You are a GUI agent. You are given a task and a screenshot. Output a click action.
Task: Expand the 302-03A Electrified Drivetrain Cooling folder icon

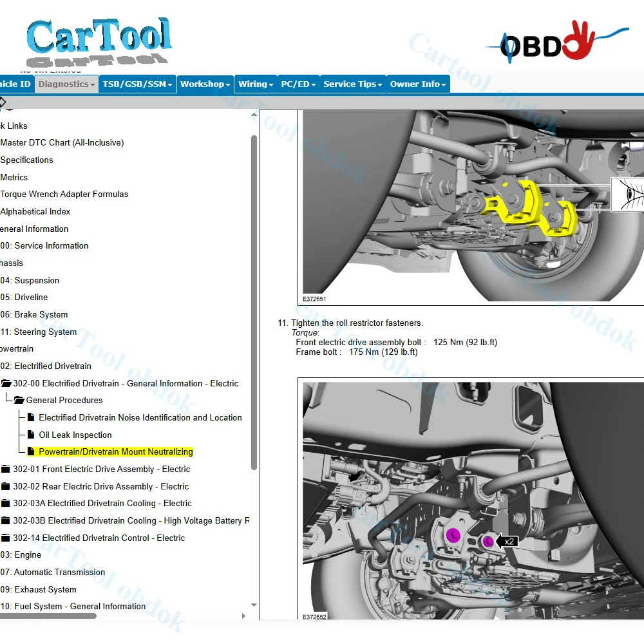click(x=5, y=503)
